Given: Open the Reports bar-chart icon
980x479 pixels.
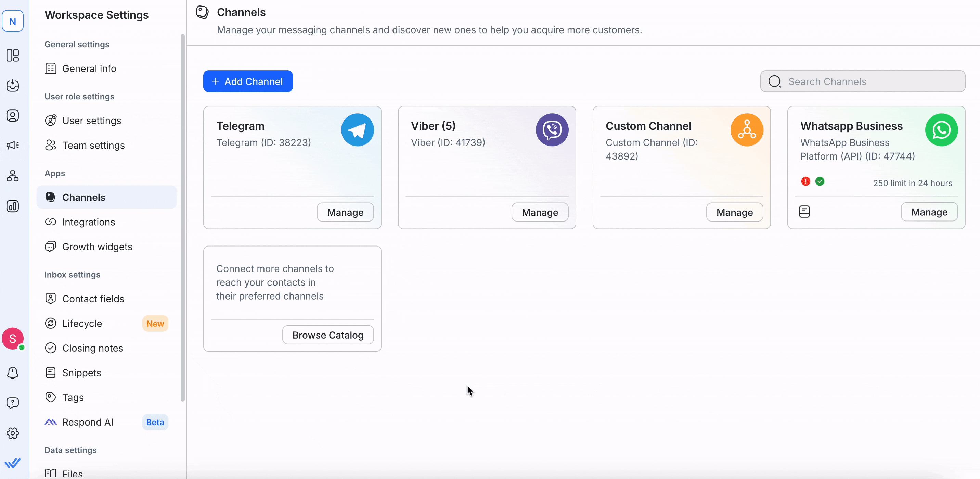Looking at the screenshot, I should coord(13,206).
